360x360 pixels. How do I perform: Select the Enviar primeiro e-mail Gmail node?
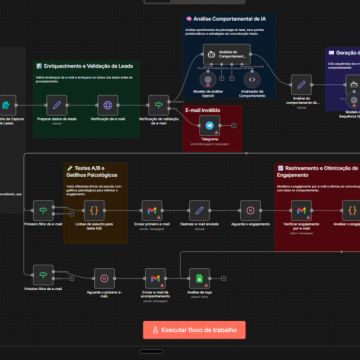click(x=152, y=210)
